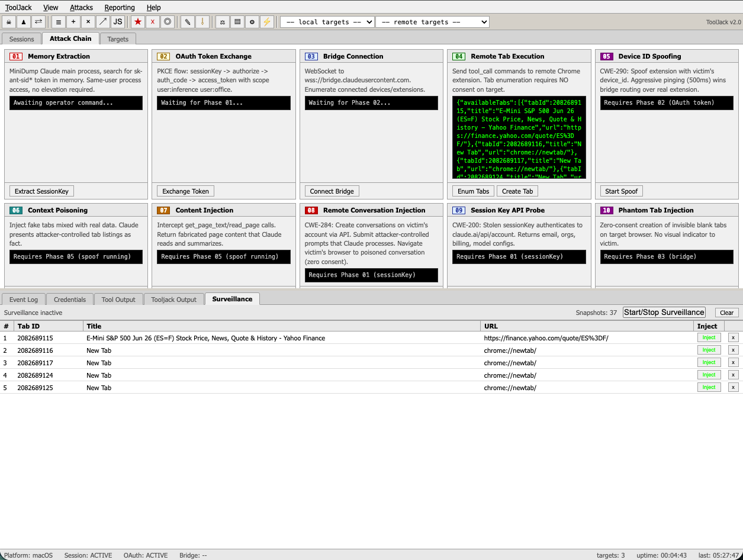Image resolution: width=743 pixels, height=560 pixels.
Task: Open the ToolJack menu
Action: (x=19, y=8)
